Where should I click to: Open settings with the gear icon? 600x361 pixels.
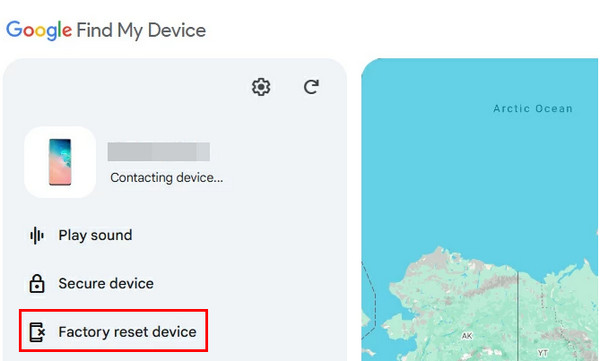tap(261, 87)
